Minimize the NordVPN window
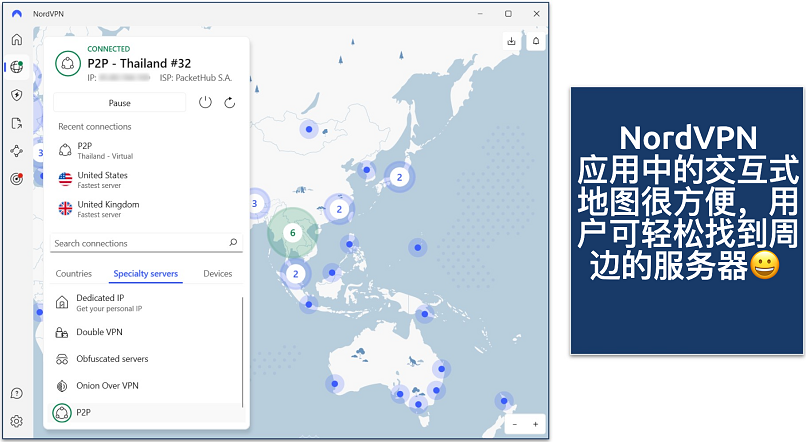The height and width of the screenshot is (442, 806). click(480, 14)
